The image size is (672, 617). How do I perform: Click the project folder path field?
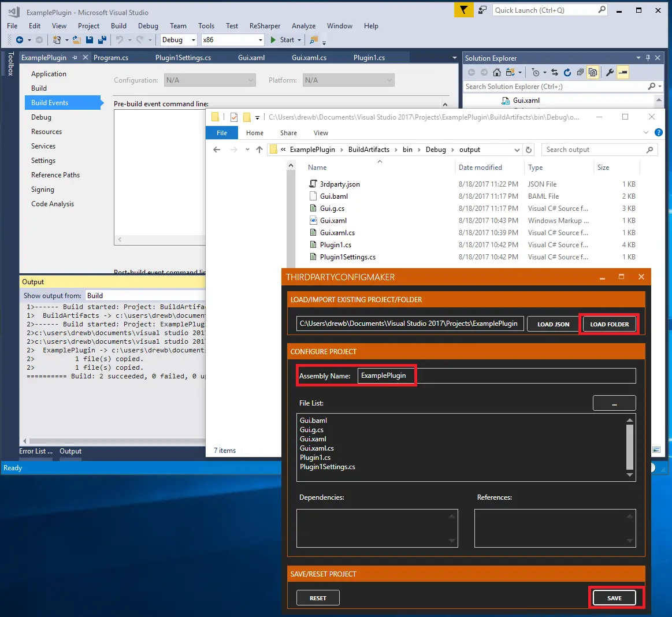tap(410, 324)
